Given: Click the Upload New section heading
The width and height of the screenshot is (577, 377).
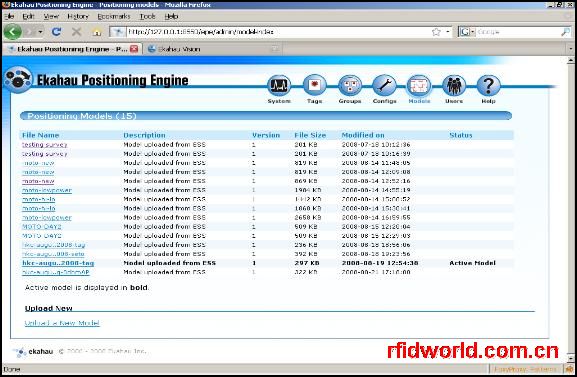Looking at the screenshot, I should (49, 309).
